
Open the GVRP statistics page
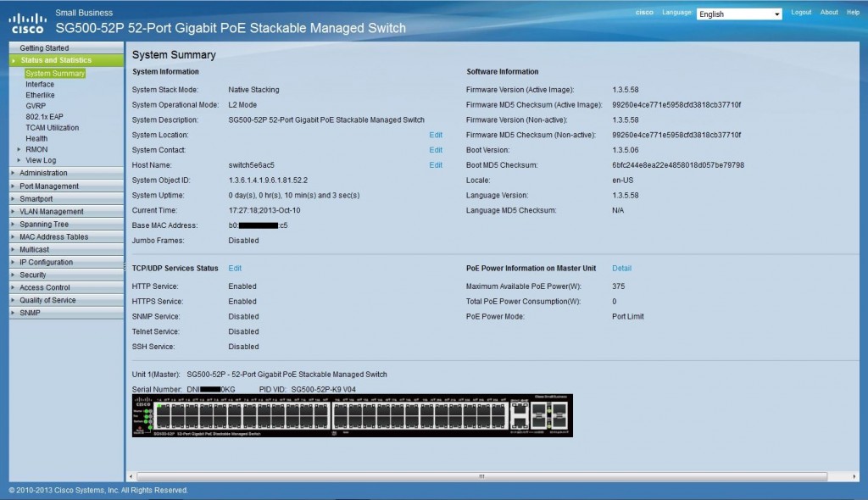[36, 106]
